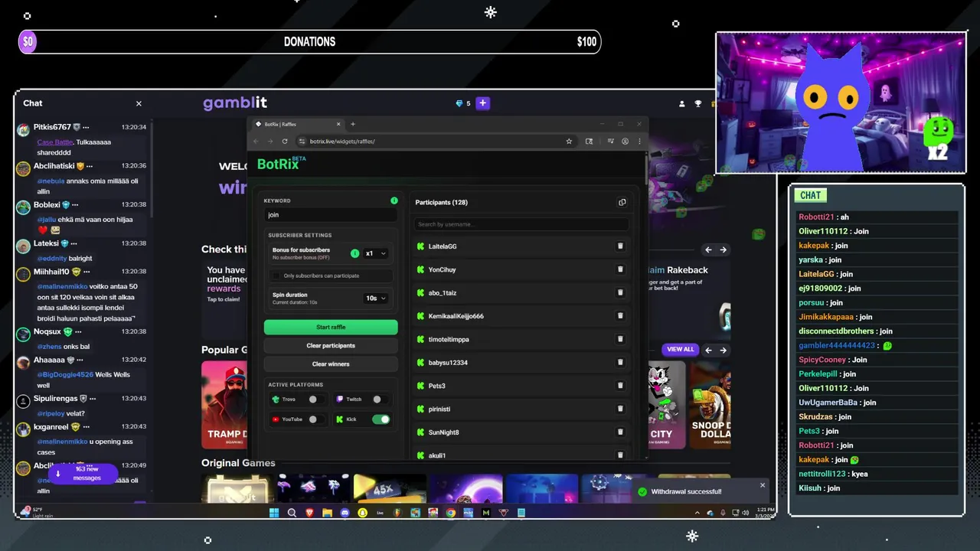The height and width of the screenshot is (551, 980).
Task: Open File Explorer from the taskbar
Action: (x=327, y=513)
